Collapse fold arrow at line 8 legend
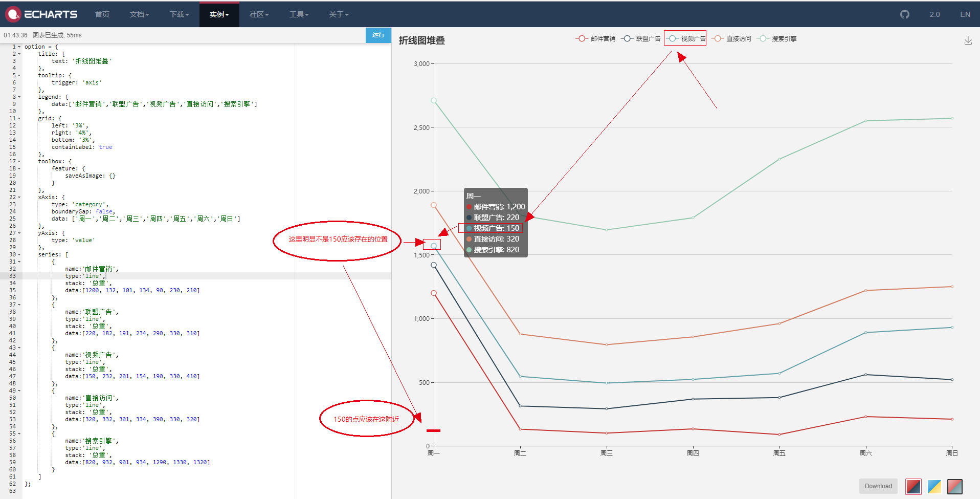Viewport: 980px width, 499px height. (19, 97)
